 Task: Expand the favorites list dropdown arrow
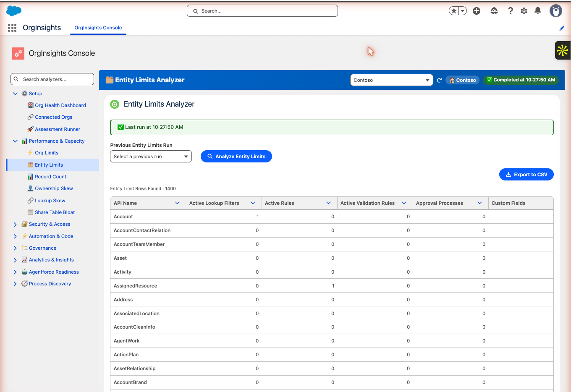pos(463,11)
